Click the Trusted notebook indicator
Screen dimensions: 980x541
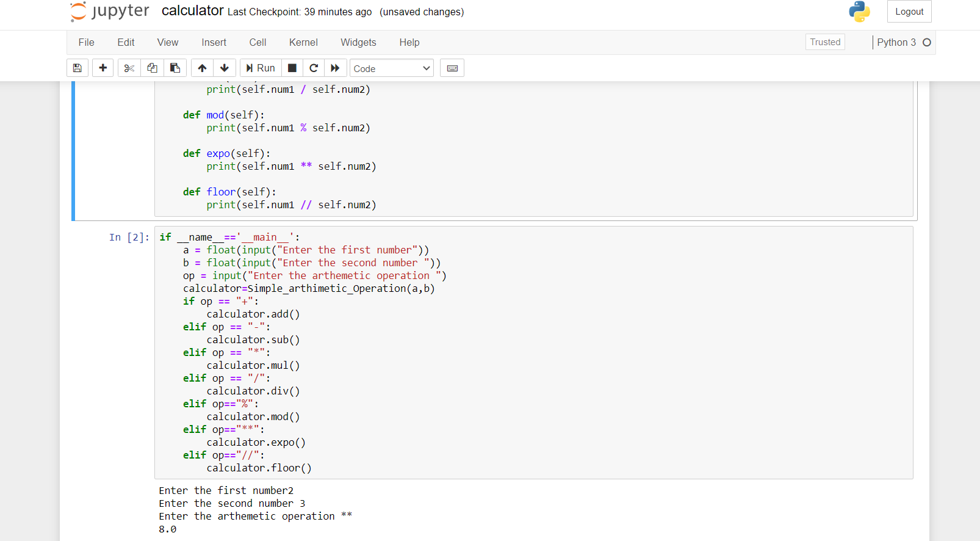(x=825, y=42)
